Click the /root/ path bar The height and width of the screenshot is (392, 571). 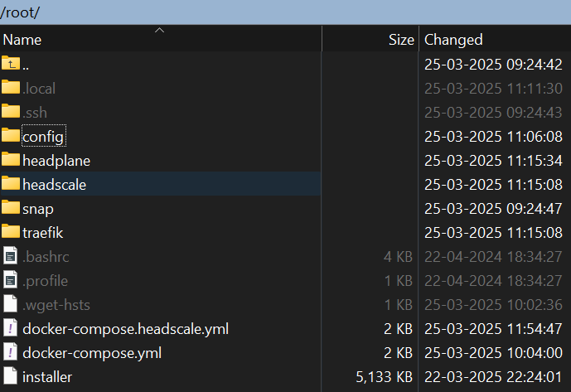pyautogui.click(x=285, y=12)
